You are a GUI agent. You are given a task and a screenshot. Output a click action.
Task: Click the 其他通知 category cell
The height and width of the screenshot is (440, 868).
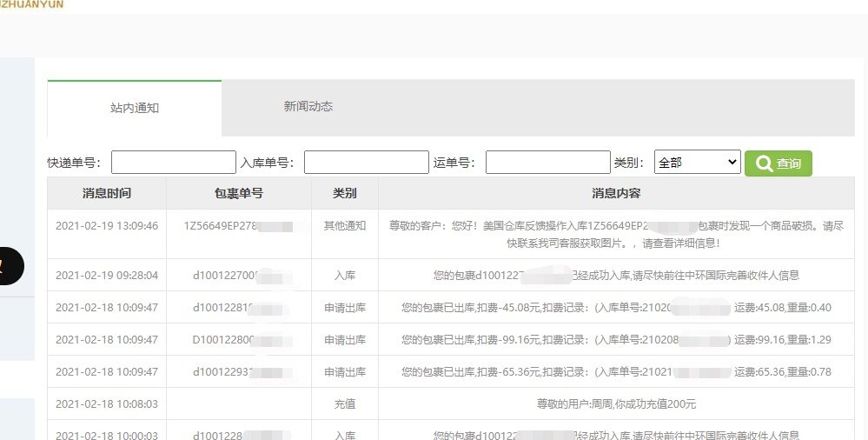pyautogui.click(x=344, y=226)
